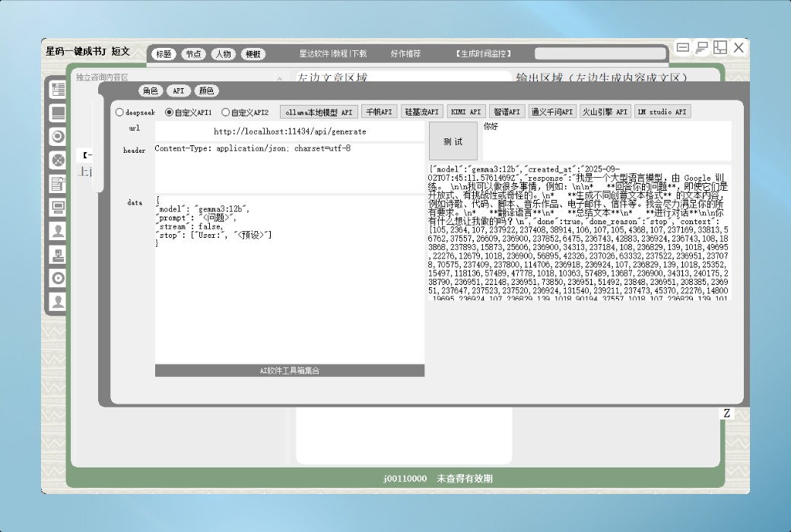Choose the 自定义API2 radio button
This screenshot has width=791, height=532.
point(226,112)
